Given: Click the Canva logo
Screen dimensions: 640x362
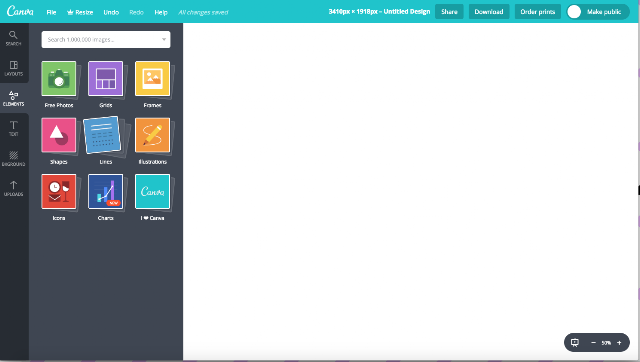Looking at the screenshot, I should (x=20, y=11).
